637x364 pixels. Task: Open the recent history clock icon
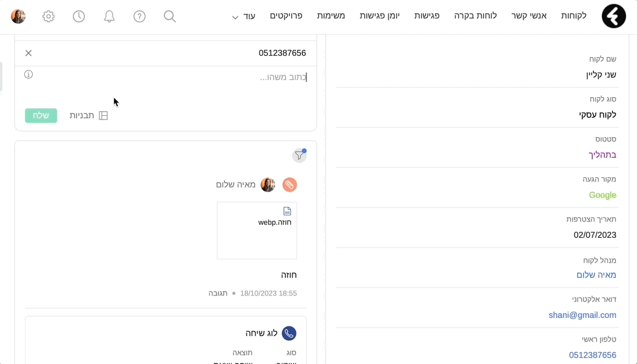tap(79, 16)
